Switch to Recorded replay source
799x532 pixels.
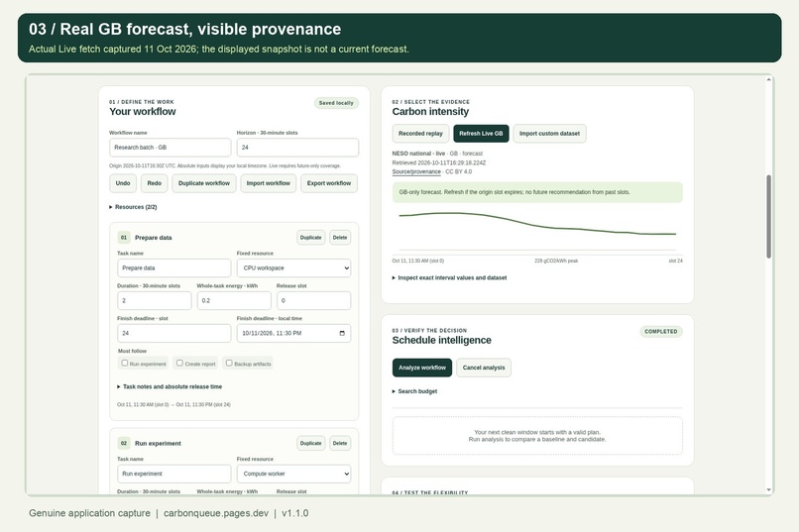(x=420, y=134)
